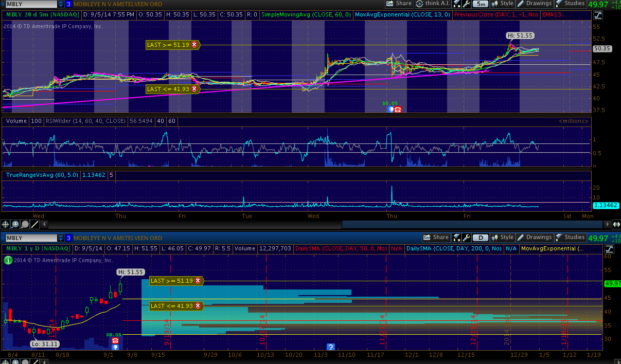Select the trendline drawing tool icon
Viewport: 621px width, 364px height.
[34, 225]
